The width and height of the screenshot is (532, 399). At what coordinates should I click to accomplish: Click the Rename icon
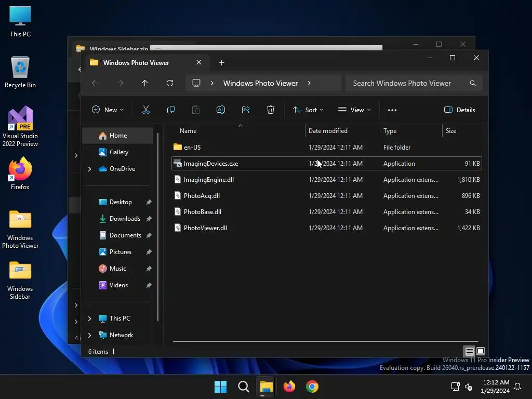pos(220,110)
